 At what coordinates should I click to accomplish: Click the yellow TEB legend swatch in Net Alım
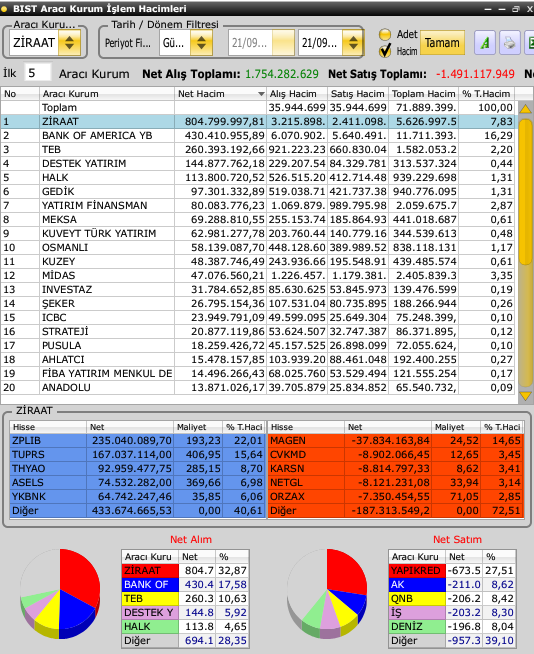[x=150, y=599]
